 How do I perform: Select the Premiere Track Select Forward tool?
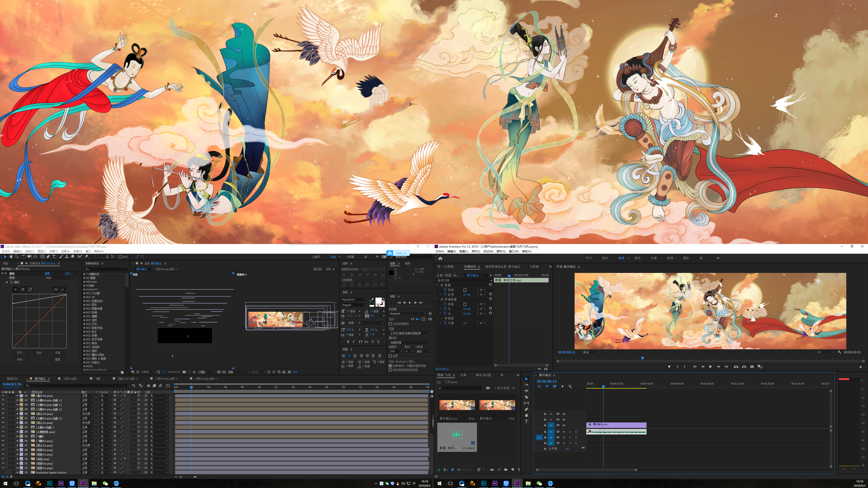coord(526,385)
